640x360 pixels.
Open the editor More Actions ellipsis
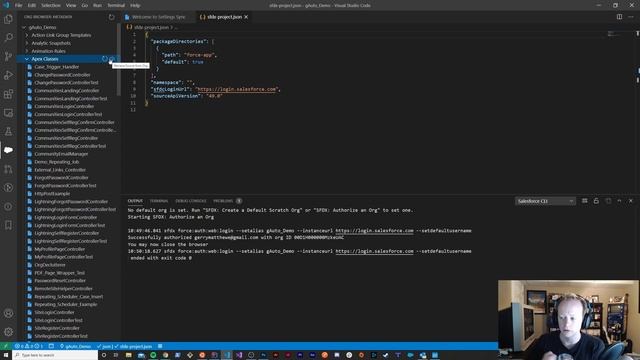pos(631,17)
